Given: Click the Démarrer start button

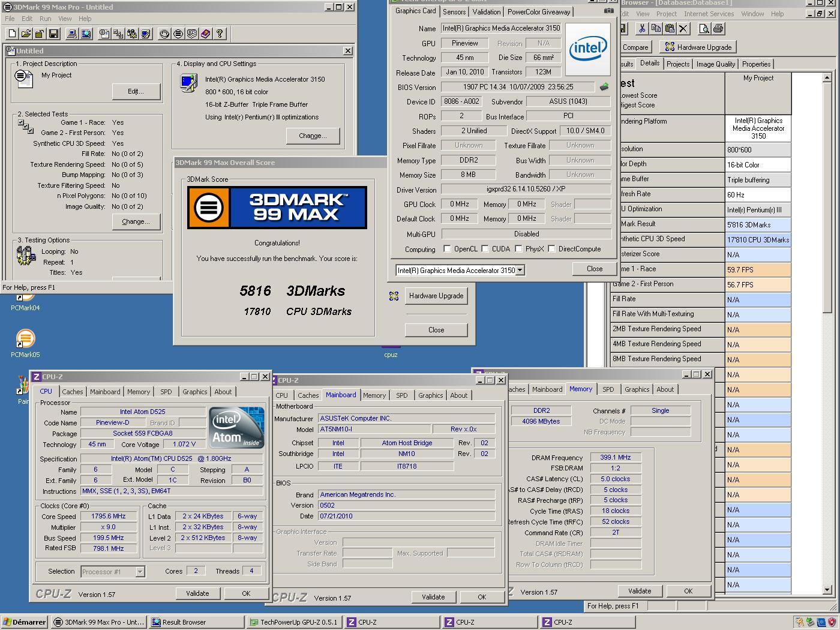Looking at the screenshot, I should [25, 622].
